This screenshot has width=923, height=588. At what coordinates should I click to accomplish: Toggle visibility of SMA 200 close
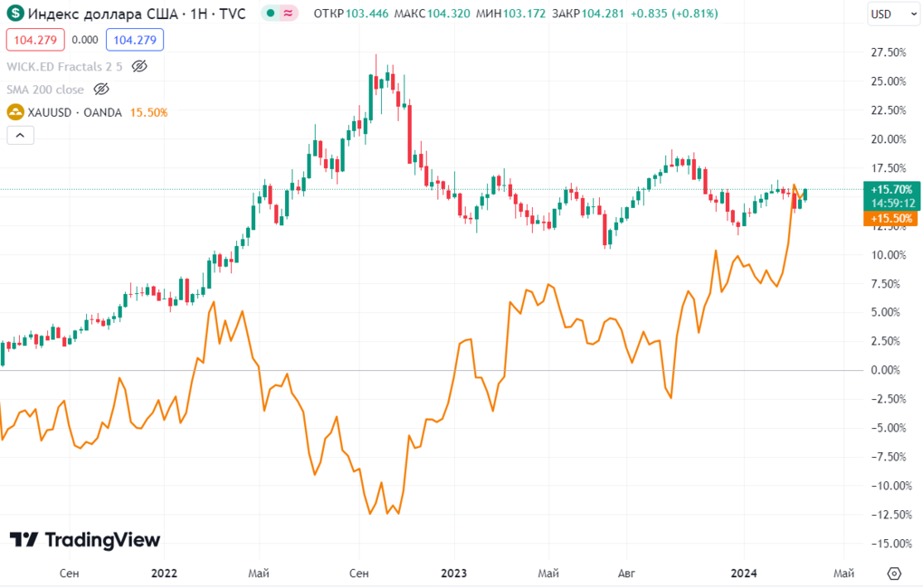[101, 90]
